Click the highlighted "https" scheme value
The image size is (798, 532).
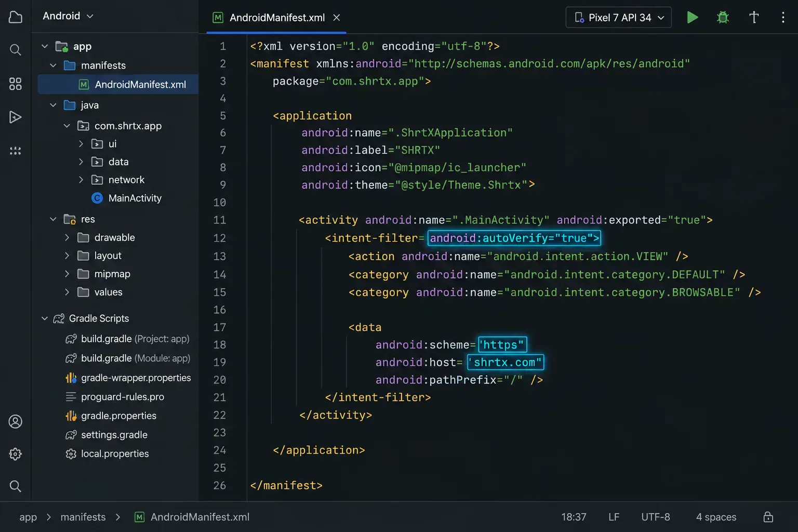pyautogui.click(x=502, y=344)
